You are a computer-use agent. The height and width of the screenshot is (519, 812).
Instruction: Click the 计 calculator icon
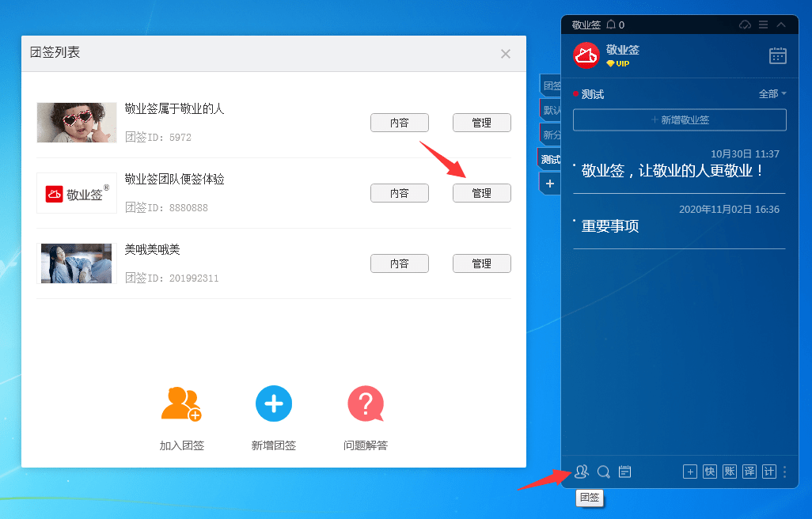pyautogui.click(x=769, y=472)
